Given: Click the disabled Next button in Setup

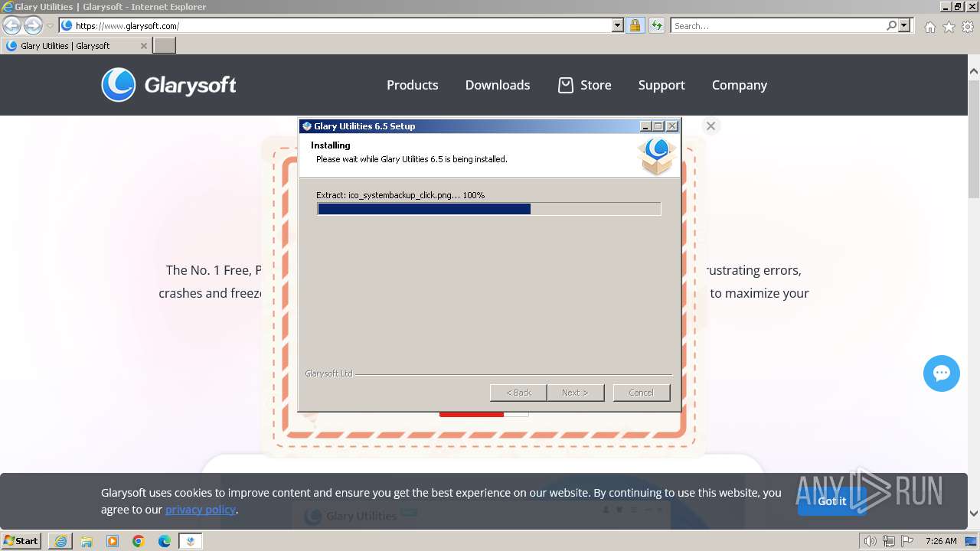Looking at the screenshot, I should point(575,393).
